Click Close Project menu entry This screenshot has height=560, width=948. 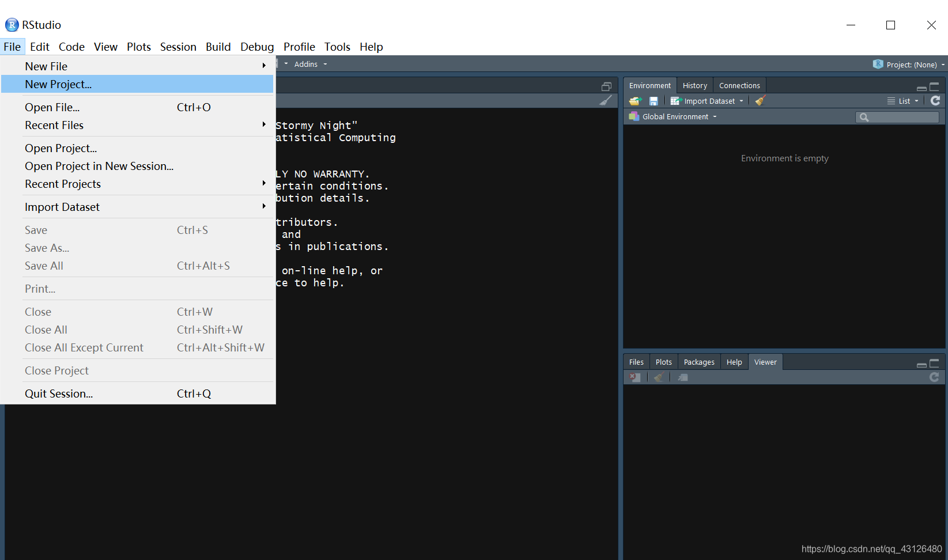point(137,370)
